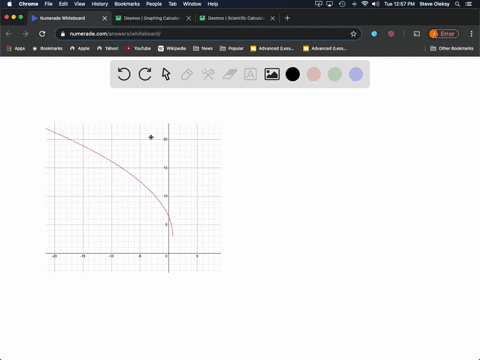Open the Tab menu

172,4
